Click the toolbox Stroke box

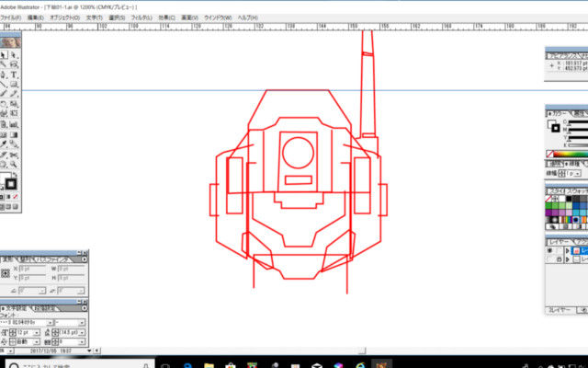click(11, 184)
